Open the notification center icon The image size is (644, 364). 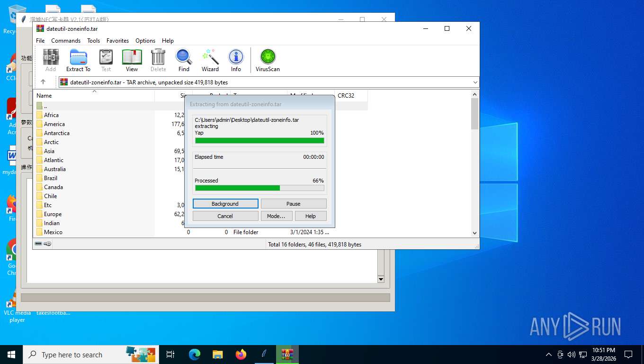point(628,355)
